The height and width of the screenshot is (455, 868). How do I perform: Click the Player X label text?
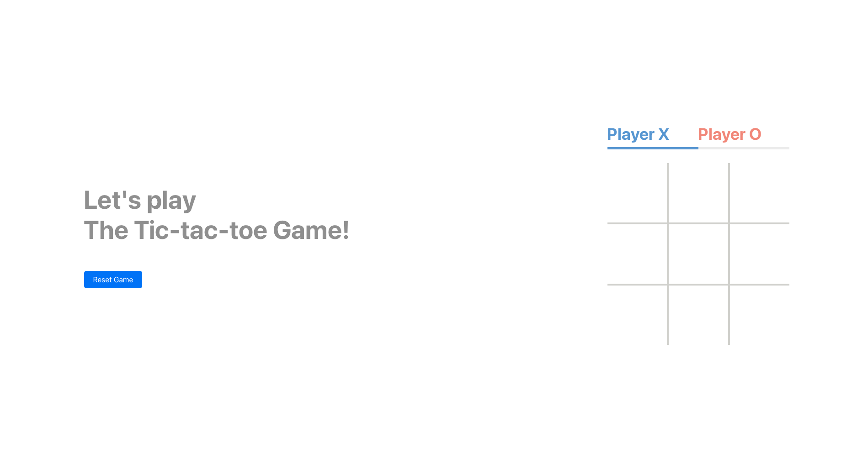(x=638, y=134)
